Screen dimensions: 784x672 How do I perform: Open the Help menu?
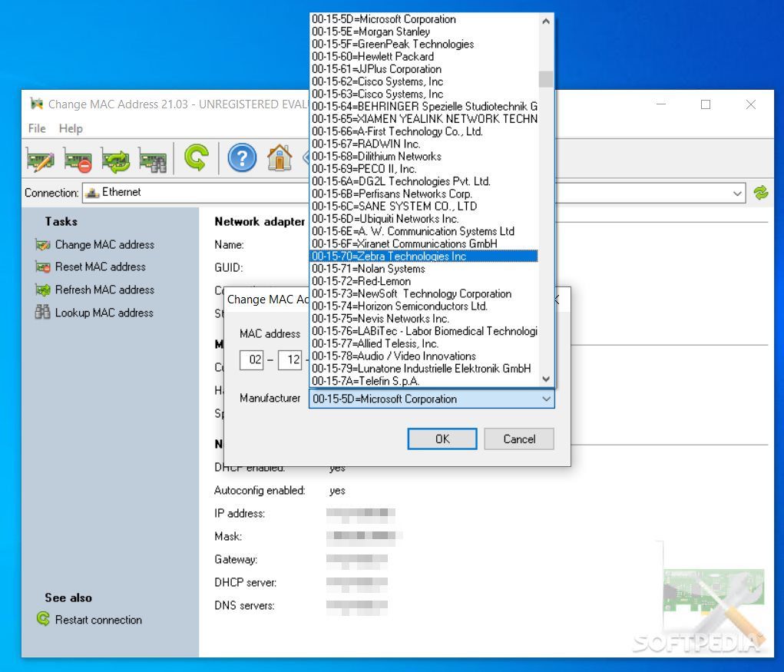tap(71, 128)
